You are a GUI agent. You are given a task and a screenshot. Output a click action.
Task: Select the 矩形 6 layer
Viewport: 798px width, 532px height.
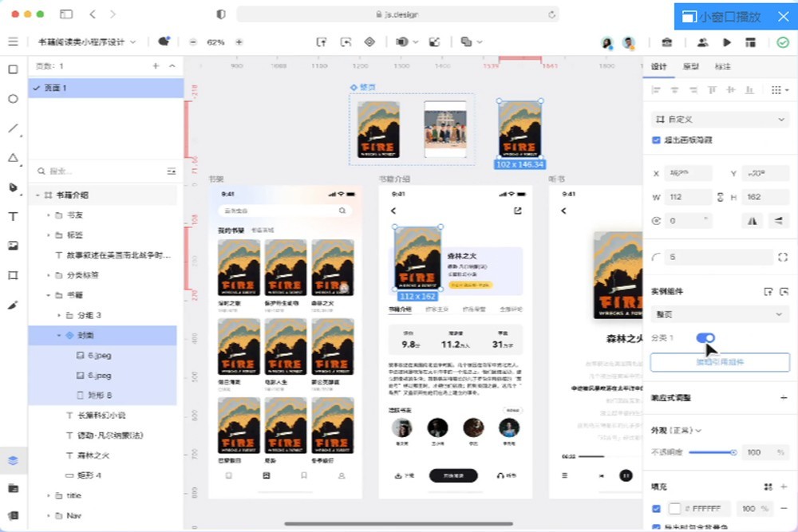click(x=102, y=395)
